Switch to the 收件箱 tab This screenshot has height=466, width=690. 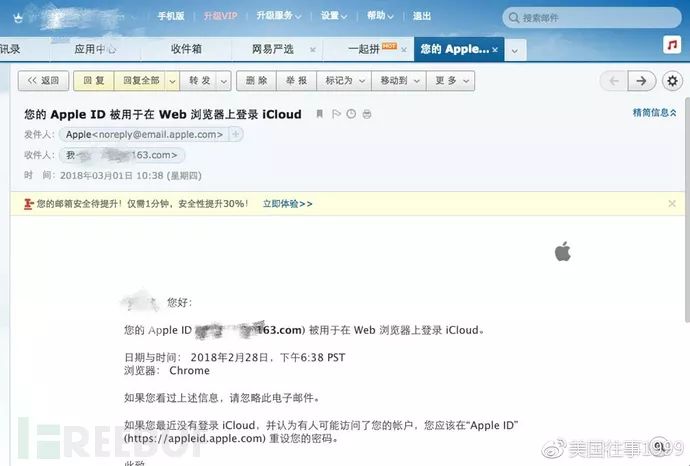(x=186, y=49)
